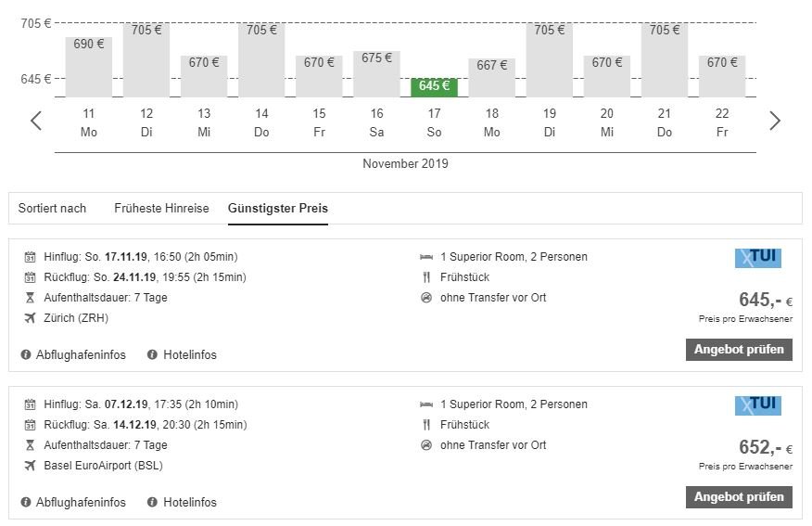Click Abflughafeninfos info icon in second offer
Image resolution: width=812 pixels, height=526 pixels.
click(x=26, y=502)
